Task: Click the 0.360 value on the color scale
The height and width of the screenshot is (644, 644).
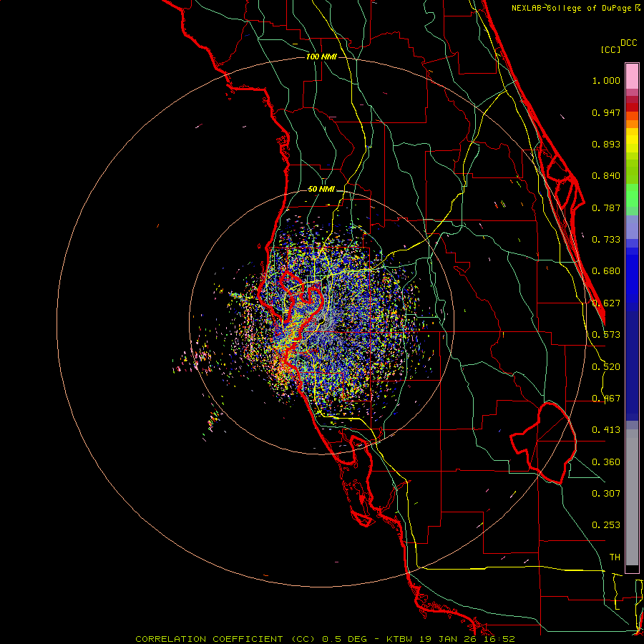Action: pos(606,462)
